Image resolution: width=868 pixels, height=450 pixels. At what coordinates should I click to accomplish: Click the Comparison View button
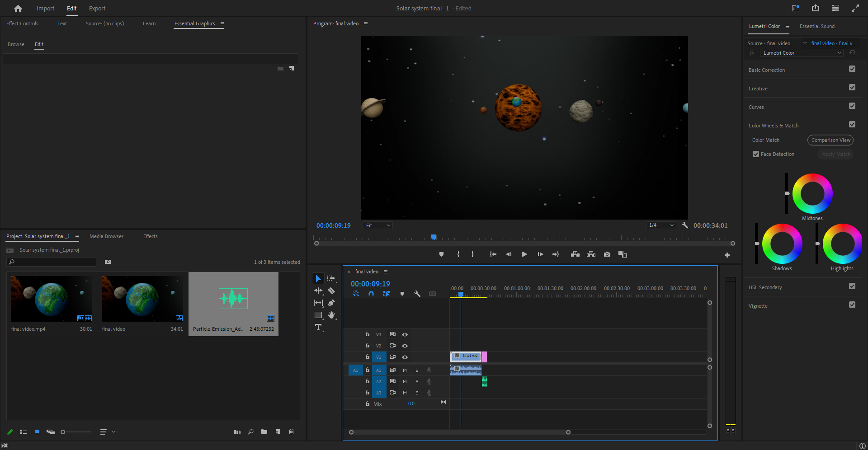pyautogui.click(x=830, y=140)
